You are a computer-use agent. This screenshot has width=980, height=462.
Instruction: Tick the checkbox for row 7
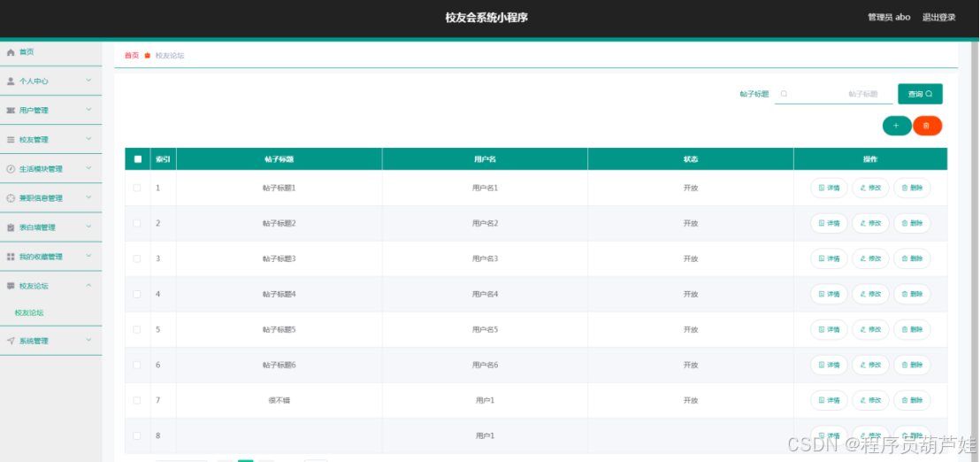coord(137,400)
